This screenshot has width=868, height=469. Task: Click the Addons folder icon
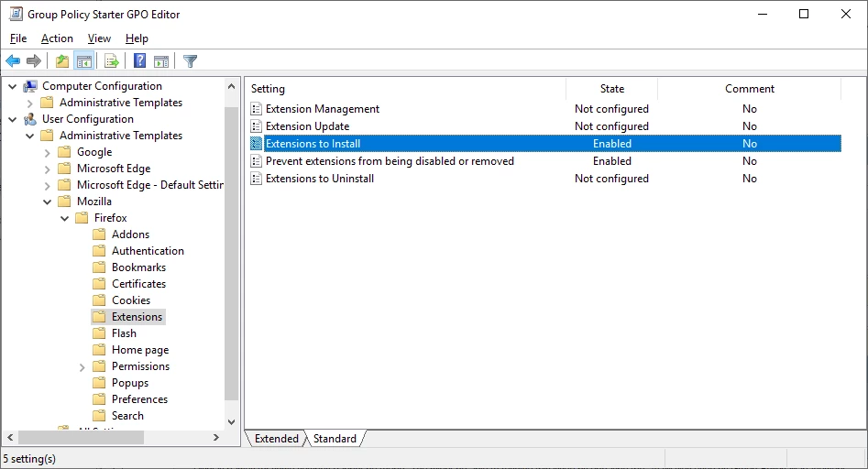pos(99,234)
